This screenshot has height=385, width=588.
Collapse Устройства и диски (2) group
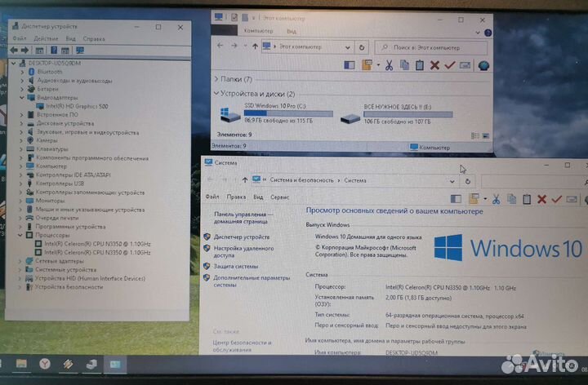pos(216,93)
